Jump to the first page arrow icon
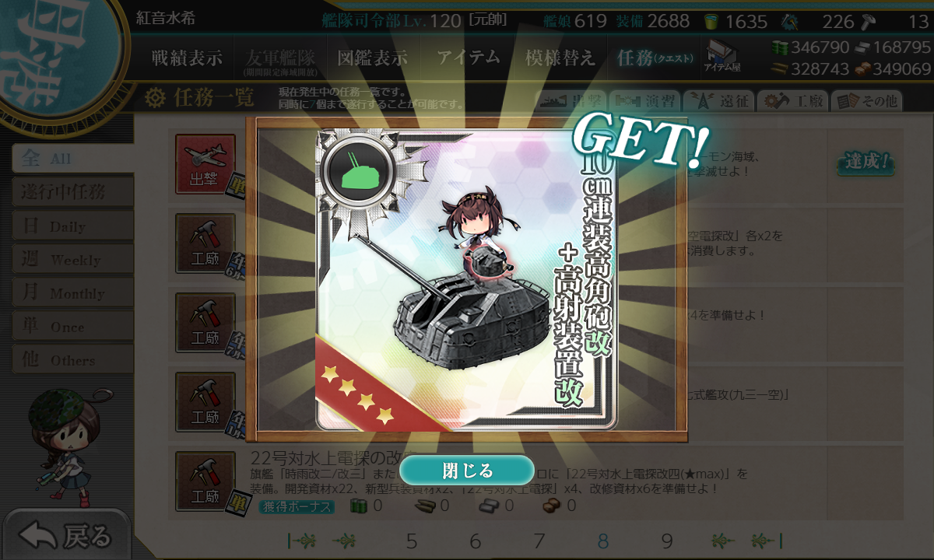934x560 pixels. pos(301,541)
